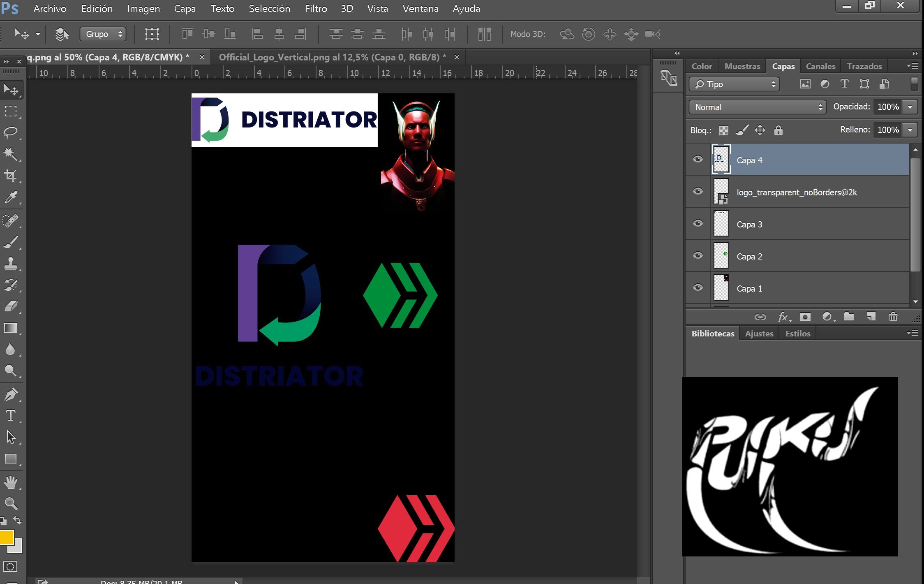924x584 pixels.
Task: Swap foreground and background colors
Action: click(18, 520)
